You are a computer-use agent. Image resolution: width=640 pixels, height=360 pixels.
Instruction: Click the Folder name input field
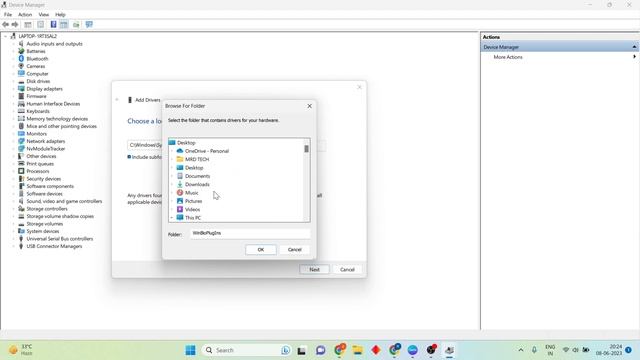(250, 233)
